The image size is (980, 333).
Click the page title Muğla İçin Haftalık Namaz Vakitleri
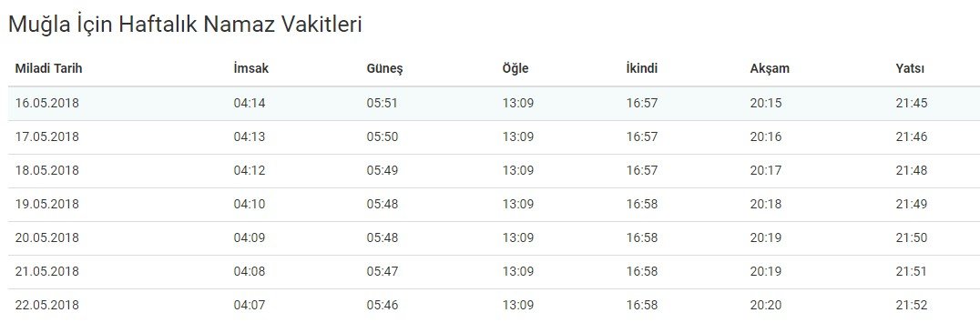point(185,25)
